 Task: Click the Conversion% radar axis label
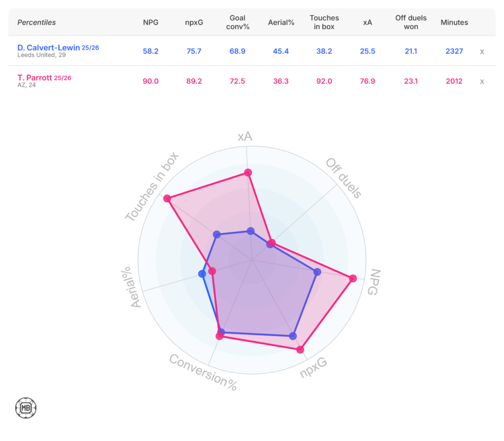[203, 373]
